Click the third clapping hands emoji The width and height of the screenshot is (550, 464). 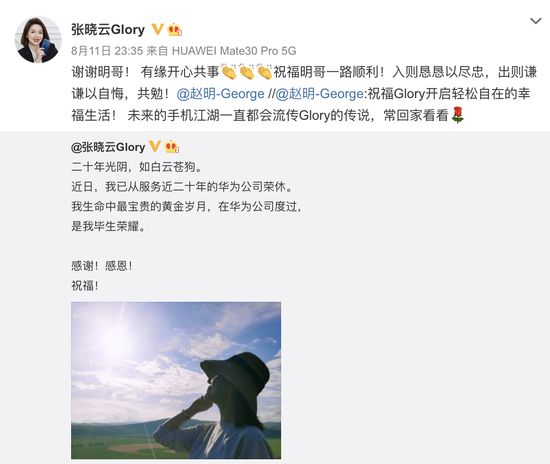(x=264, y=72)
